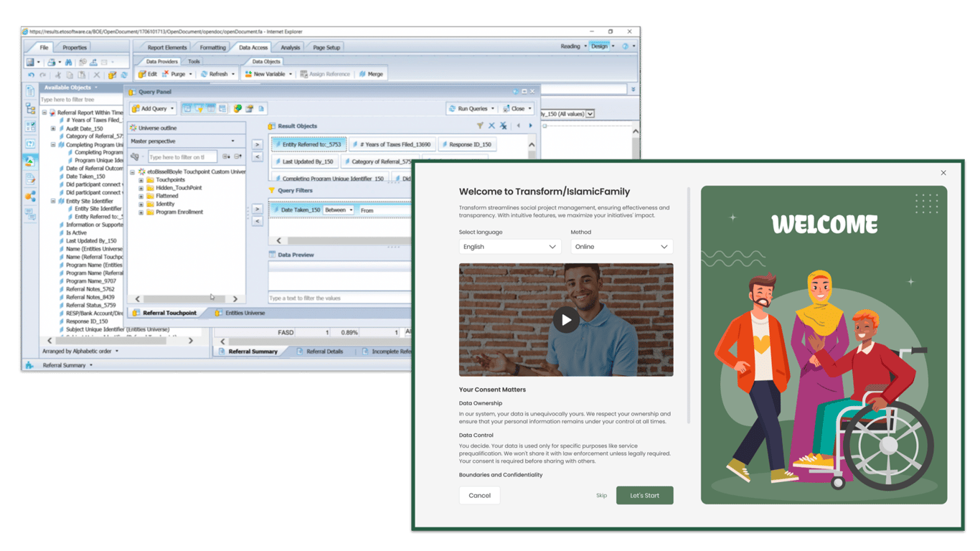Image resolution: width=980 pixels, height=551 pixels.
Task: Click the input controls icon in left sidebar
Action: 30,126
